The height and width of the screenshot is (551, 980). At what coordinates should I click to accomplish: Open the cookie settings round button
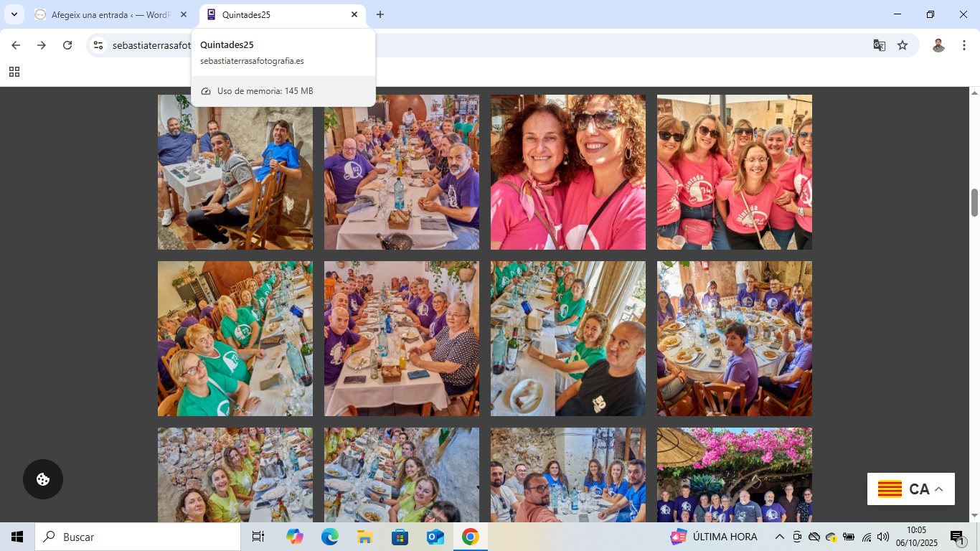[43, 479]
